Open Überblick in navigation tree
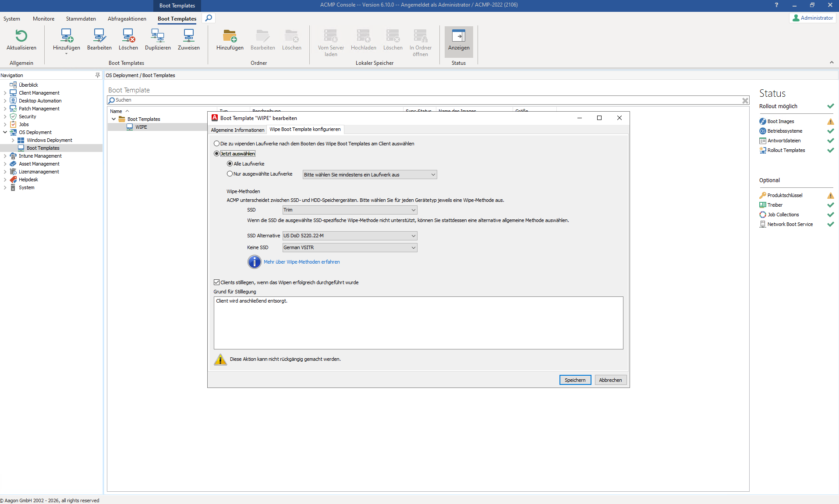The image size is (839, 504). 28,85
